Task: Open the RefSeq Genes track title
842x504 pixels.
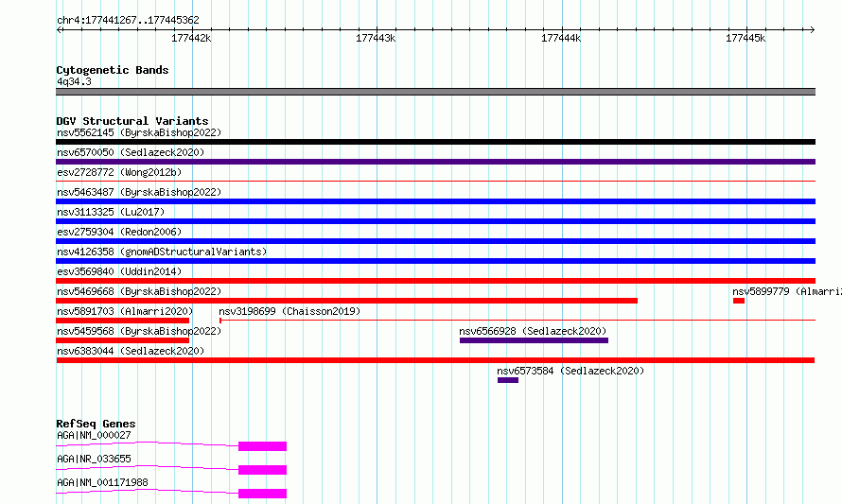Action: 96,424
